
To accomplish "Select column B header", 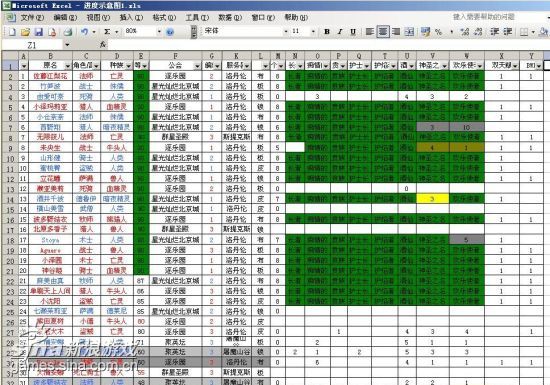I will (x=50, y=55).
